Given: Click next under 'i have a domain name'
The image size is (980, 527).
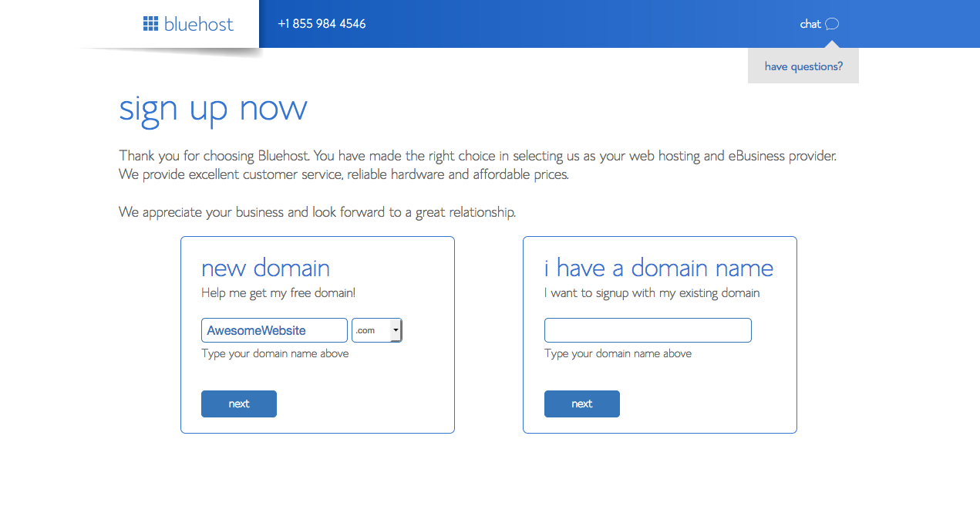Looking at the screenshot, I should pos(582,404).
